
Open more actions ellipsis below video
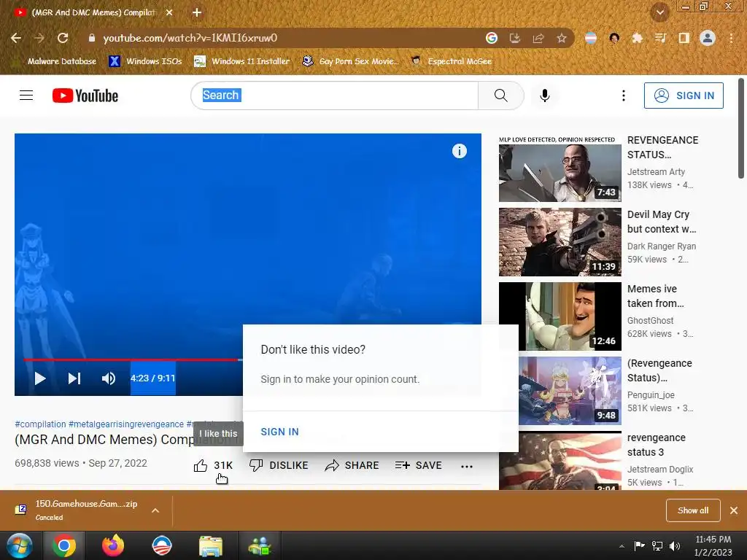[467, 466]
